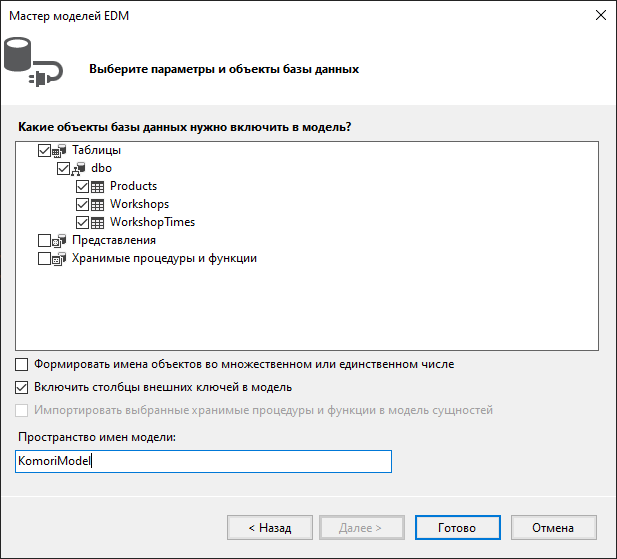Click the Представления views icon

click(x=59, y=241)
